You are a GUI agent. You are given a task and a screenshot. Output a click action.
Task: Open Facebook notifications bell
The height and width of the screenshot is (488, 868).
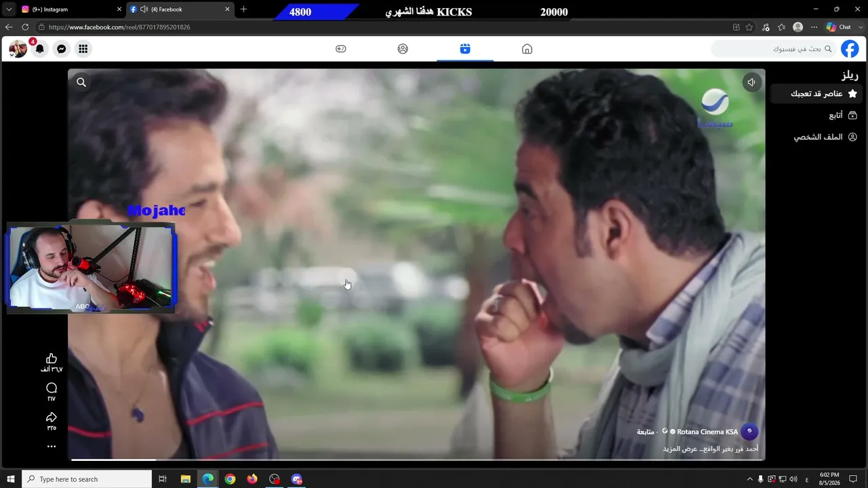(x=40, y=49)
